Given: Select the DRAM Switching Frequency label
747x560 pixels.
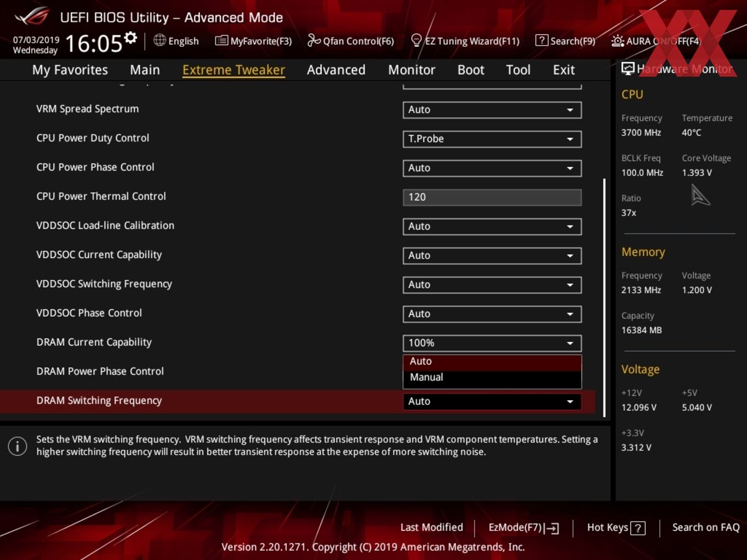Looking at the screenshot, I should point(99,401).
